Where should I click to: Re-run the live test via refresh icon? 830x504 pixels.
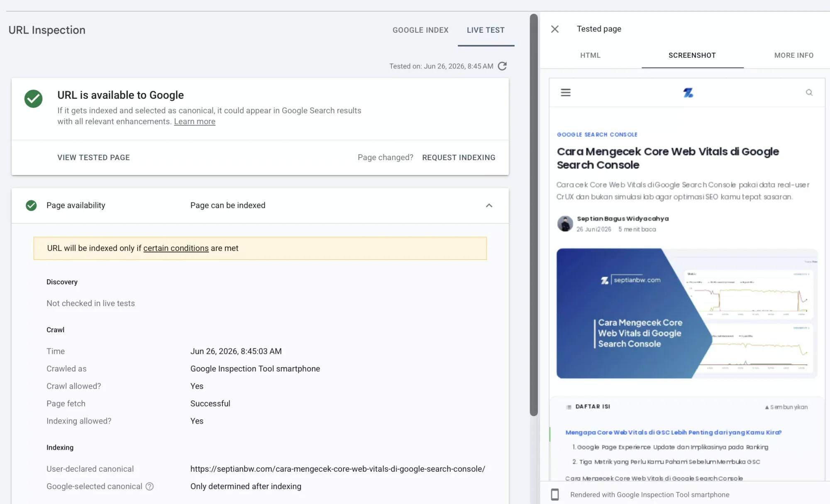pos(502,66)
